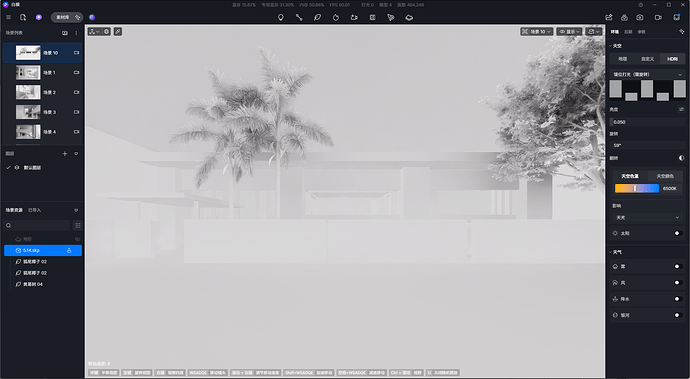The height and width of the screenshot is (379, 690).
Task: Toggle the checkmark on the default layer
Action: point(8,167)
